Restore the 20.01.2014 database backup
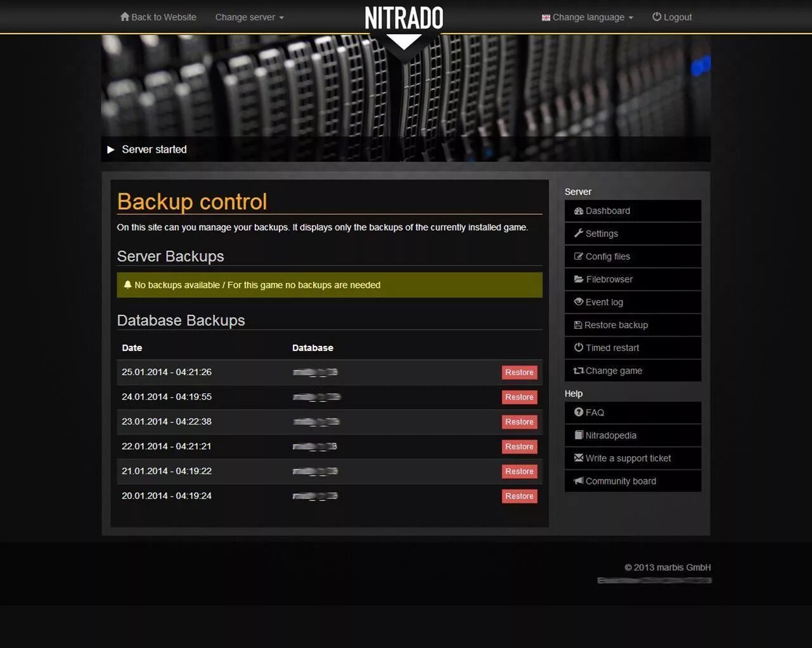This screenshot has height=648, width=812. click(519, 496)
